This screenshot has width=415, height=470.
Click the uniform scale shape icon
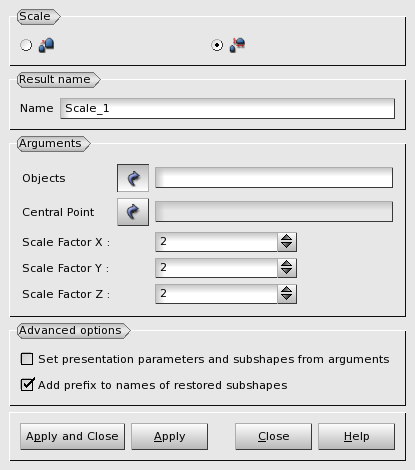coord(46,45)
